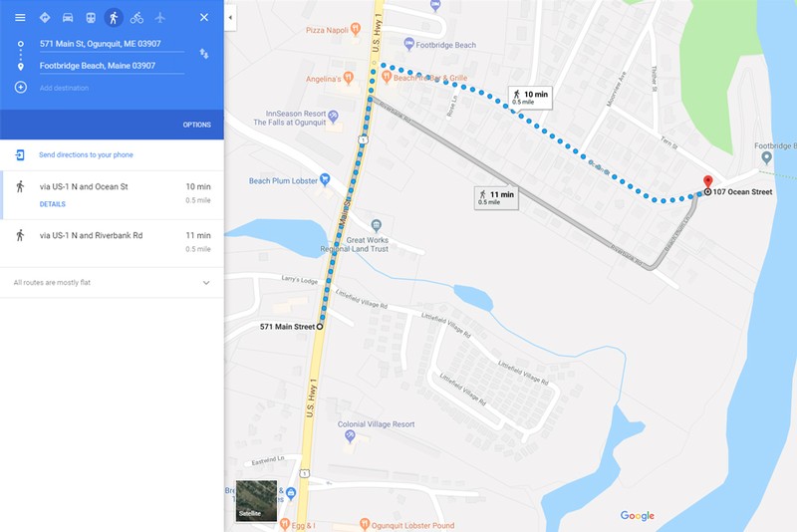Image resolution: width=797 pixels, height=532 pixels.
Task: Select the flights travel mode icon
Action: click(x=160, y=18)
